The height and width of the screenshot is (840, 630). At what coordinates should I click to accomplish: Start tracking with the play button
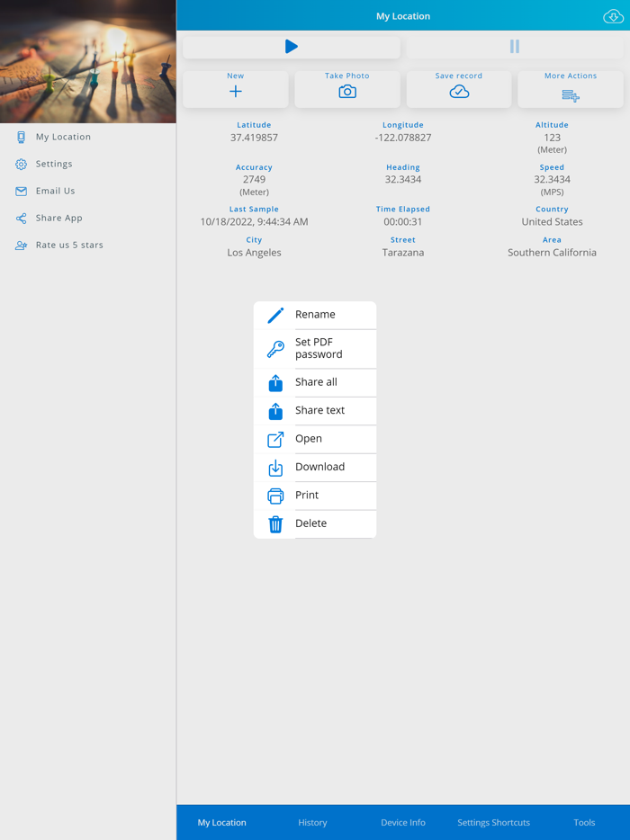(291, 47)
